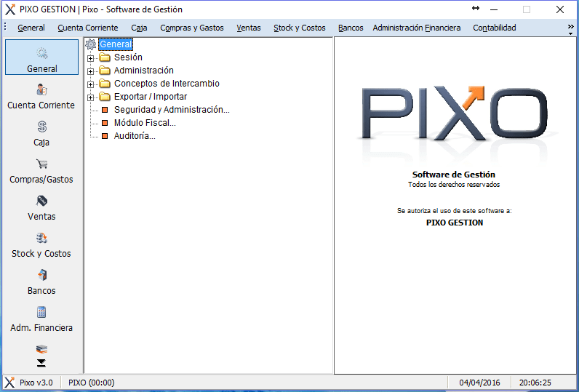This screenshot has width=579, height=392.
Task: Open Auditoría... item
Action: point(135,136)
